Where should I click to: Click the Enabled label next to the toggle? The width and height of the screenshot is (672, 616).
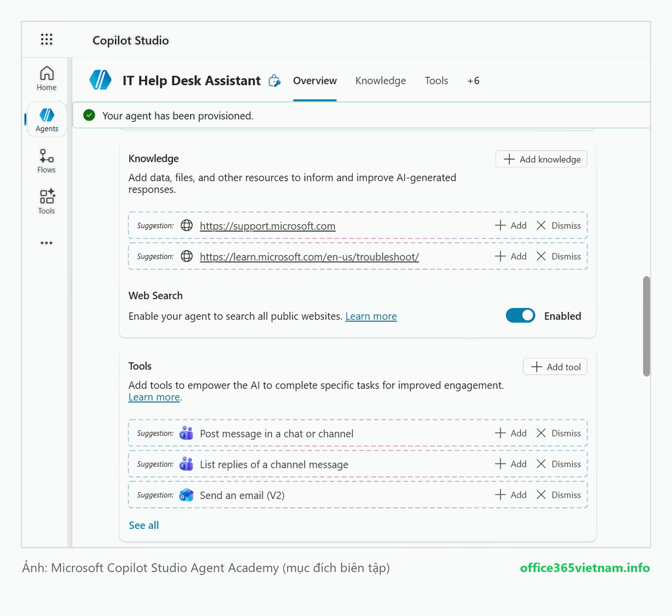[563, 316]
